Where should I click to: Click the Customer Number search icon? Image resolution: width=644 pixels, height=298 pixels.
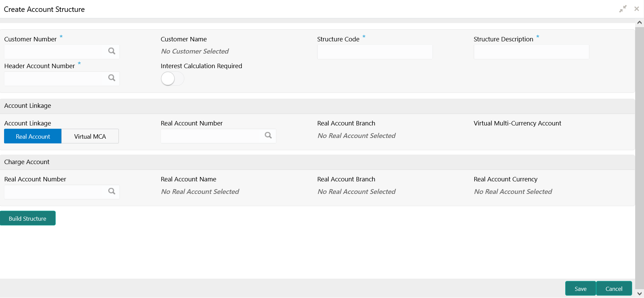click(x=112, y=51)
